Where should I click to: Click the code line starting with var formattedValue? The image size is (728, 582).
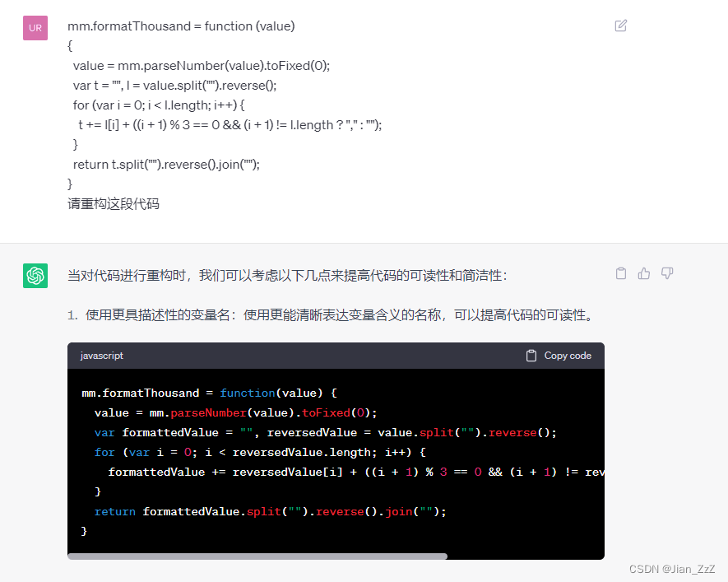326,433
